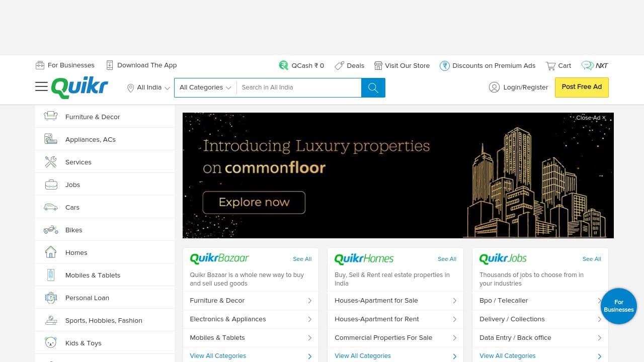The width and height of the screenshot is (644, 362).
Task: Select the Cars category icon in sidebar
Action: (x=50, y=207)
